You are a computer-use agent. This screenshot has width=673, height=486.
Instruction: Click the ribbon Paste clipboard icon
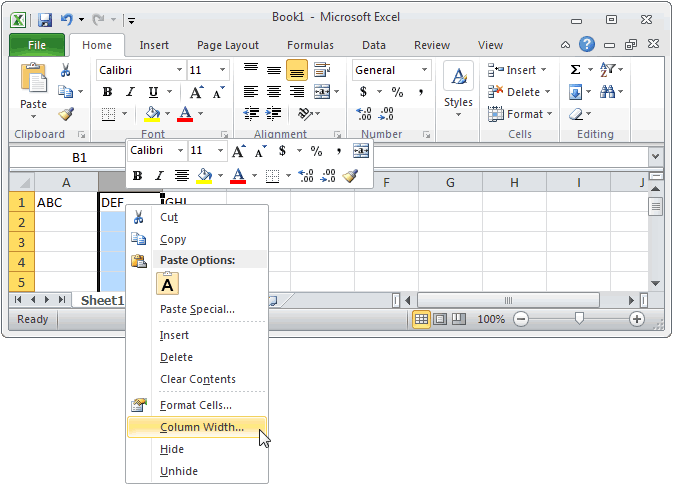click(x=33, y=79)
